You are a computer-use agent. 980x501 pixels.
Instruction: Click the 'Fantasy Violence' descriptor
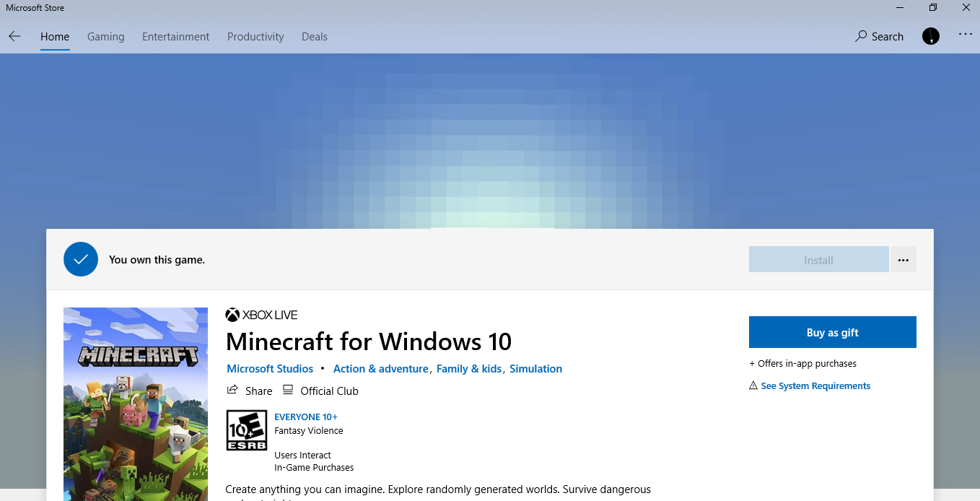click(x=309, y=431)
